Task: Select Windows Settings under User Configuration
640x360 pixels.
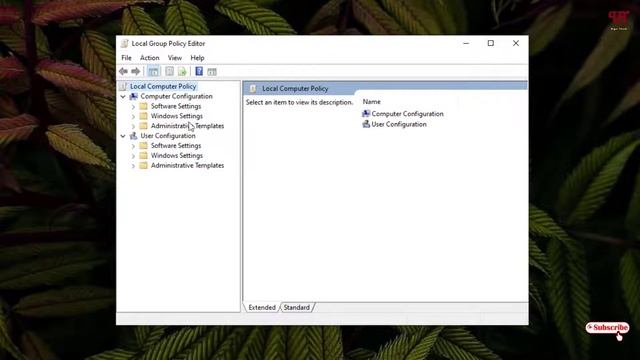Action: click(177, 156)
